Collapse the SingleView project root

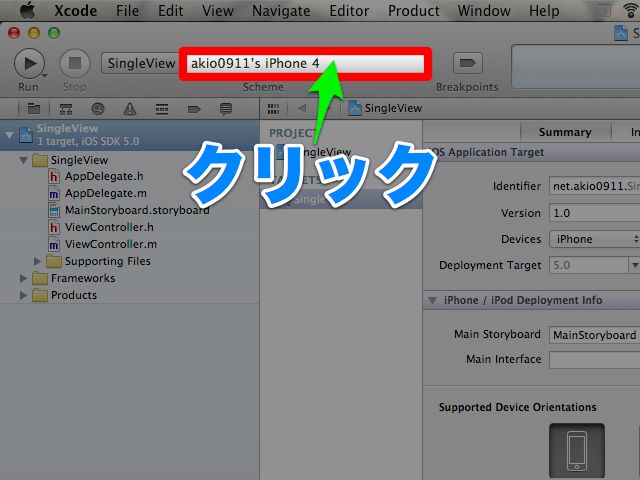click(9, 135)
